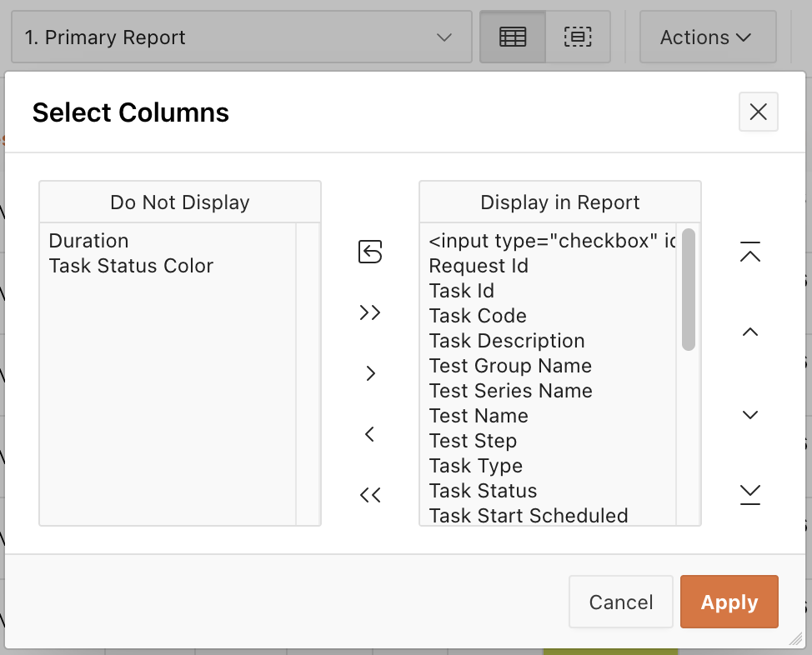Click the Move single right arrow icon
This screenshot has width=812, height=655.
(370, 373)
